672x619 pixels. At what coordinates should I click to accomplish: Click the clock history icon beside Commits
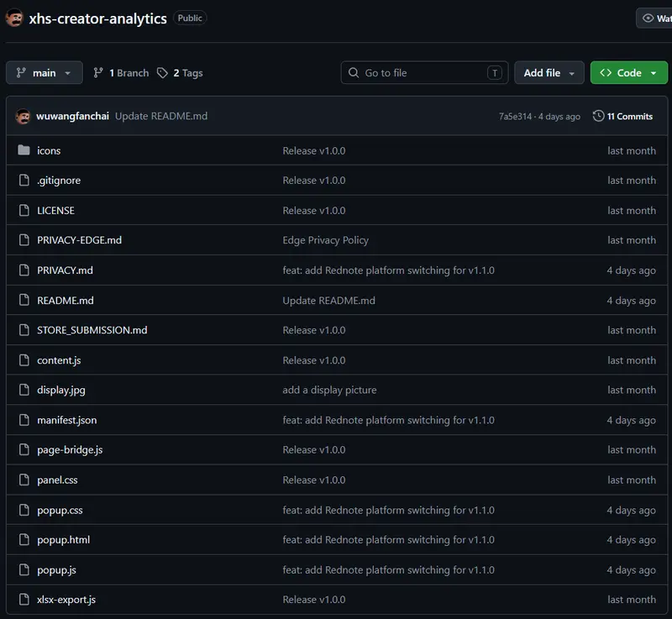[598, 116]
